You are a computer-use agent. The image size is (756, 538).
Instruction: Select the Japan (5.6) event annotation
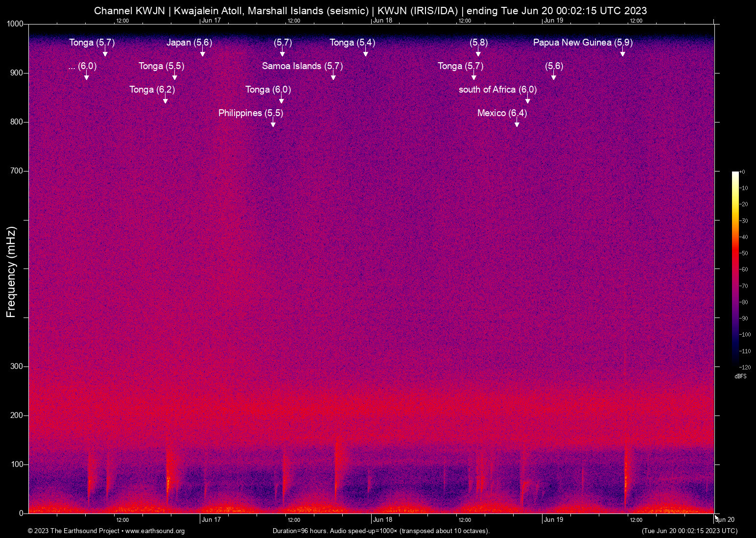point(190,43)
